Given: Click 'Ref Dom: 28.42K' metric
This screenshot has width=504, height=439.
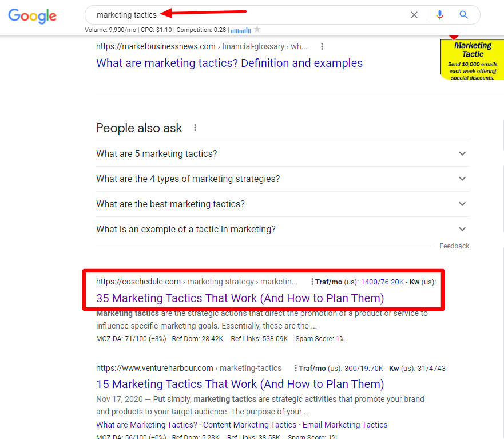Looking at the screenshot, I should pyautogui.click(x=197, y=339).
